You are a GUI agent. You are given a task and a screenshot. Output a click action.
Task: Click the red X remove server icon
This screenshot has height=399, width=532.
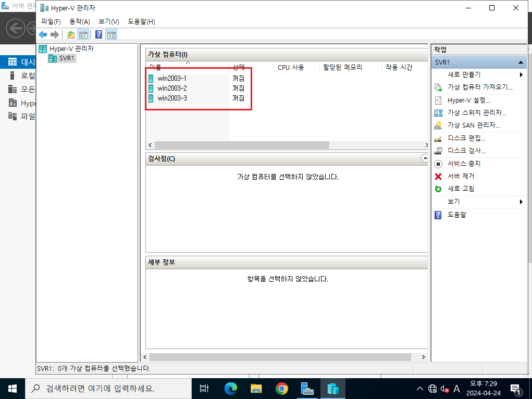click(x=438, y=177)
